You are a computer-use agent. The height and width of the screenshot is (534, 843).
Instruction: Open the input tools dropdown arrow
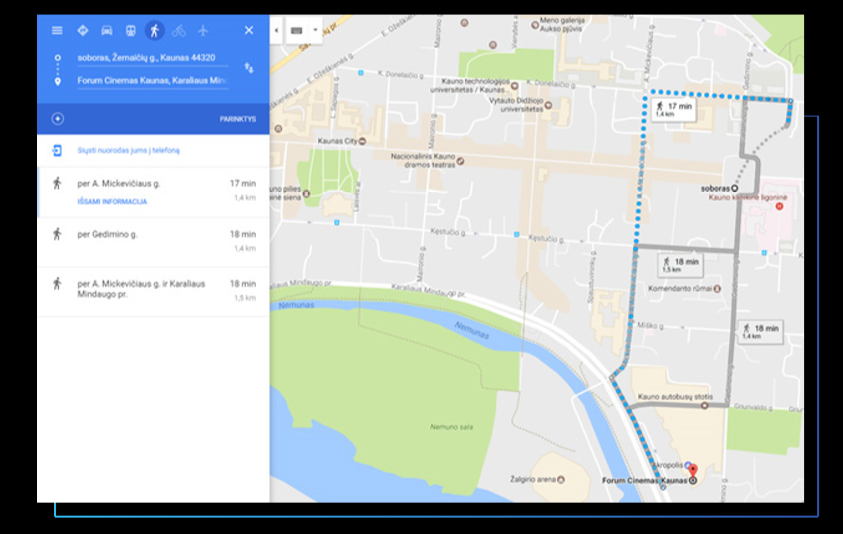pyautogui.click(x=315, y=31)
